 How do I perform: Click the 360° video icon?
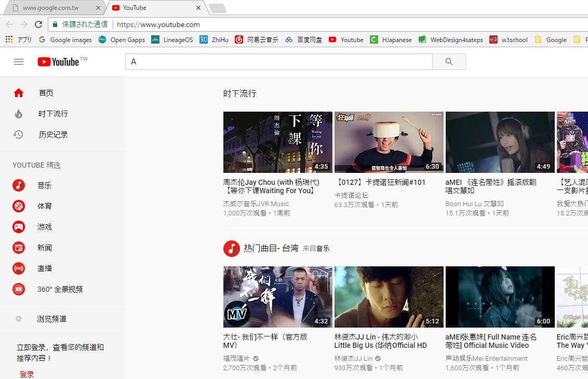(x=19, y=289)
